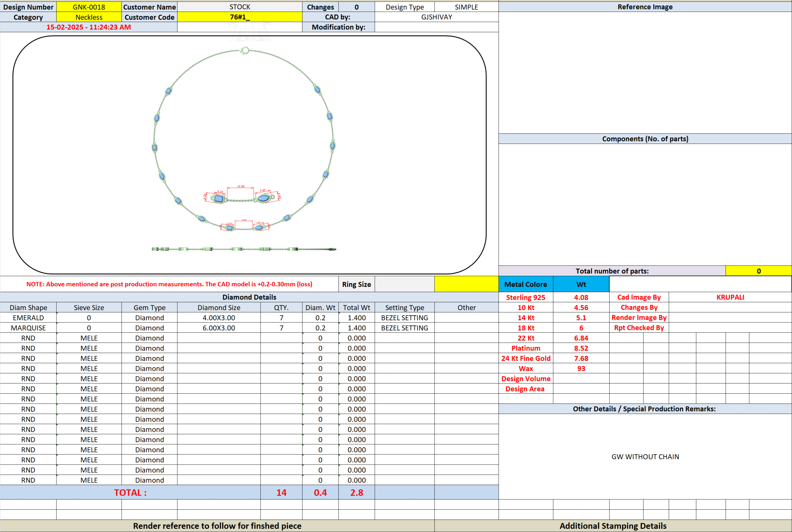The width and height of the screenshot is (792, 532).
Task: Click the enlarged emerald bezel stone detail
Action: pos(219,199)
